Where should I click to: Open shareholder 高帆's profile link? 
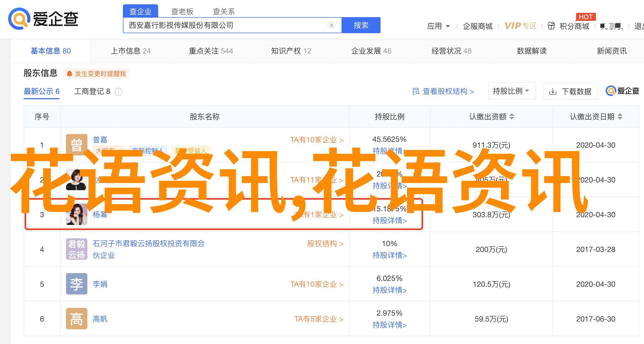[x=100, y=319]
